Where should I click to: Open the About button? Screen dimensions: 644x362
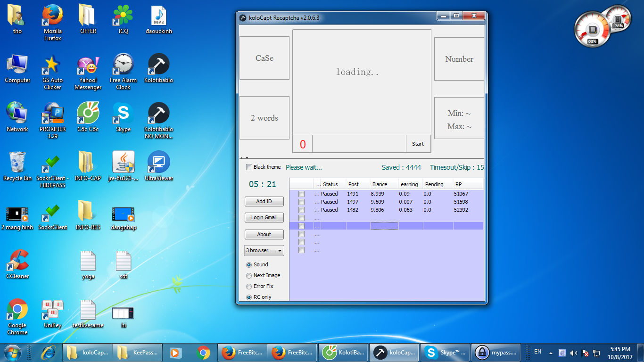(x=264, y=234)
